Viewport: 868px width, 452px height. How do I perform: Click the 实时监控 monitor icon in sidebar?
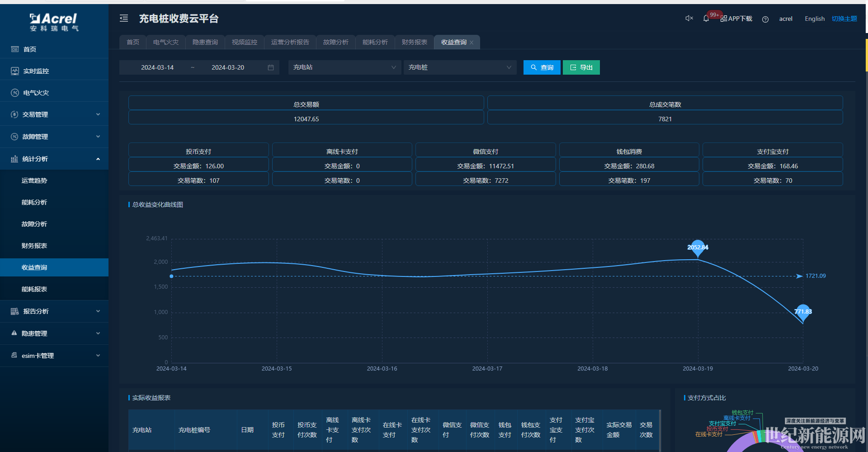(15, 71)
